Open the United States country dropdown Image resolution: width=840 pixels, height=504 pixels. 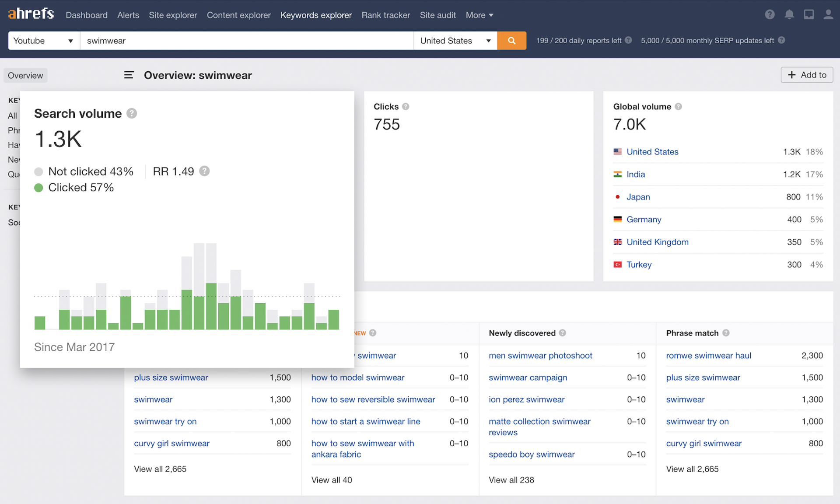(455, 41)
